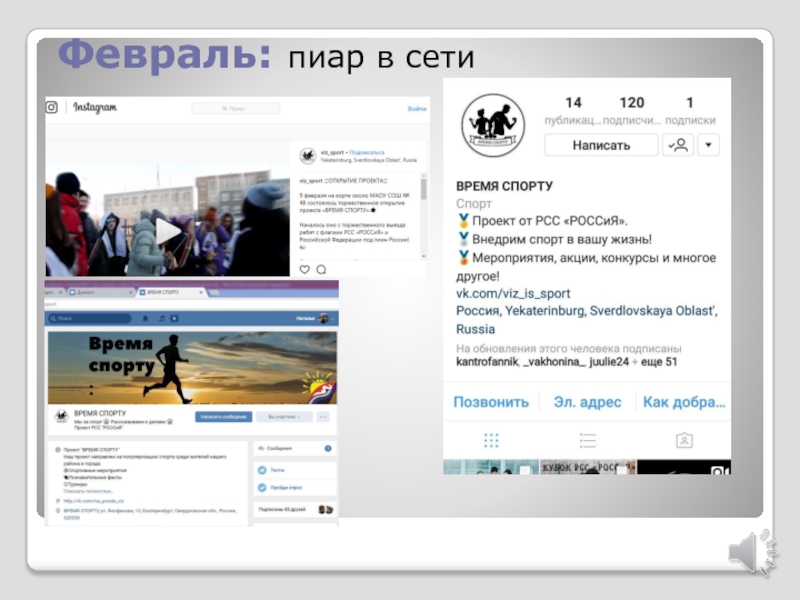
Task: Open the three-dots more actions button in VK
Action: (x=323, y=417)
